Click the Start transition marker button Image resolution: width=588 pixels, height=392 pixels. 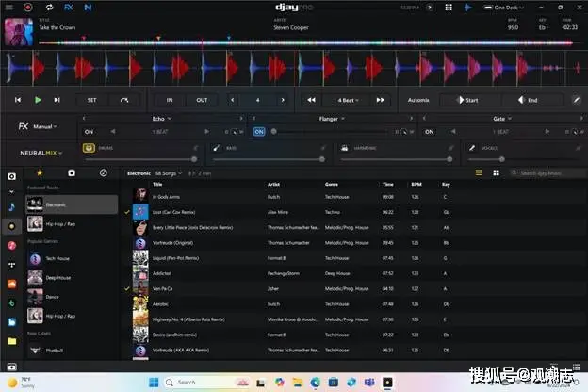(x=468, y=100)
